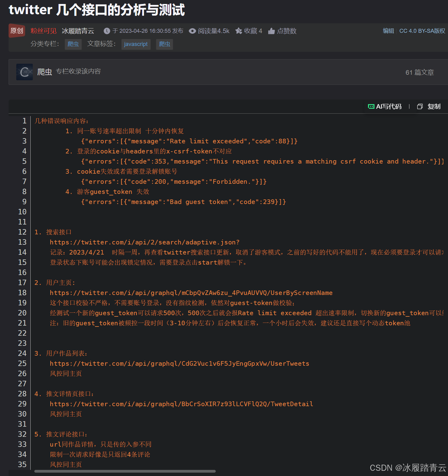Click the Rate limit exceeded error line
The width and height of the screenshot is (448, 476).
(189, 141)
